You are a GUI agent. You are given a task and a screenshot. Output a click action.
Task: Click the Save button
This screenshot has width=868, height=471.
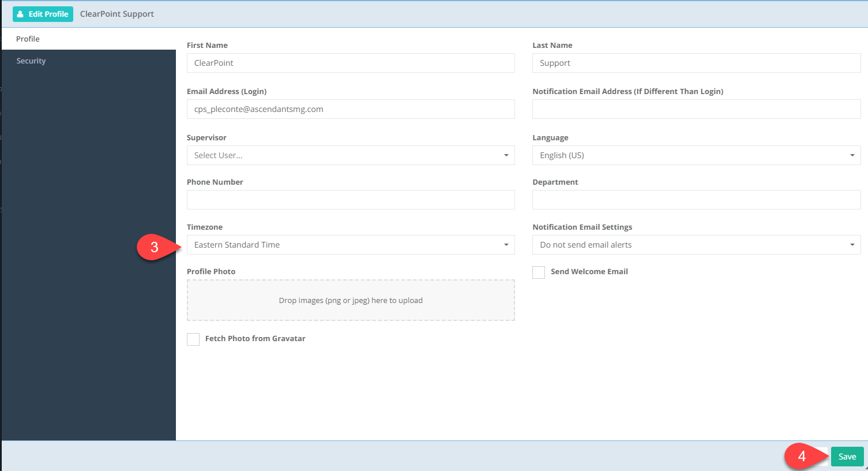click(x=847, y=456)
